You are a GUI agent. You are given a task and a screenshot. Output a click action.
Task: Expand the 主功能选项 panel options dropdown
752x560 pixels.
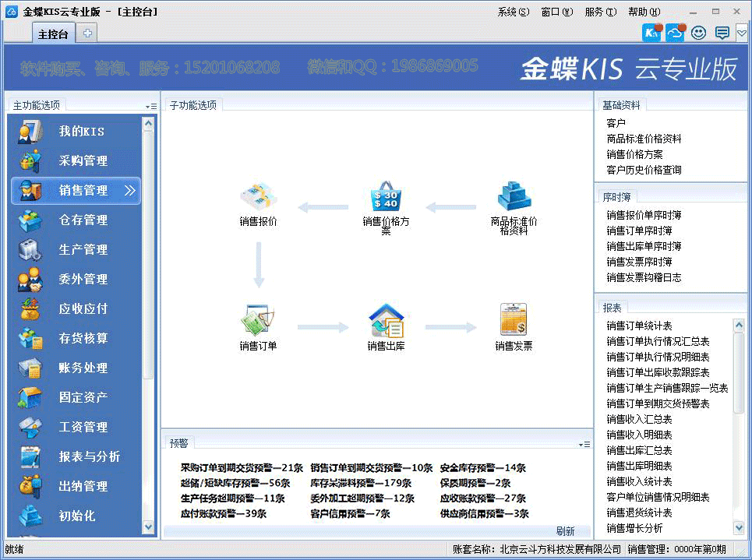pyautogui.click(x=150, y=106)
